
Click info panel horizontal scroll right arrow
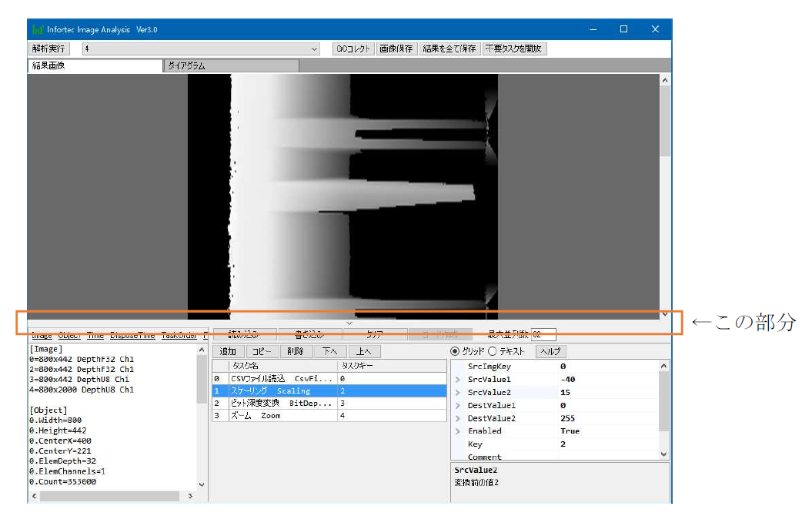pos(190,496)
